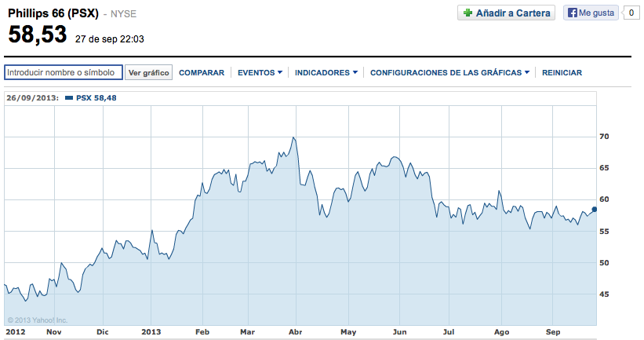The image size is (644, 340).
Task: Click the PSX legend color swatch
Action: point(69,98)
